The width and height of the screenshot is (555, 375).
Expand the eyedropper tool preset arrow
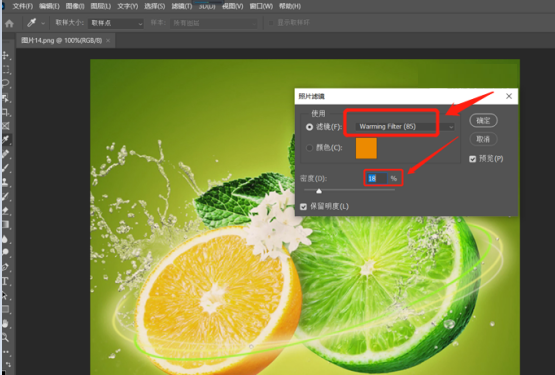tap(43, 23)
